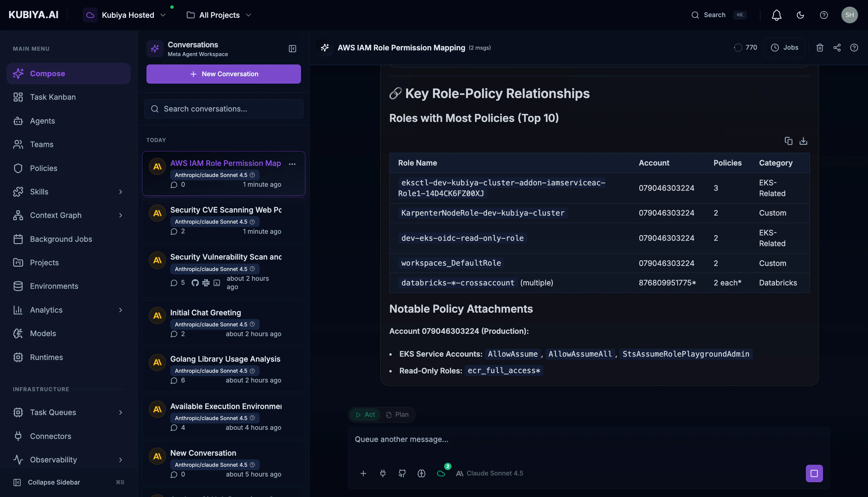The image size is (868, 497).
Task: Click the Models sidebar icon
Action: pyautogui.click(x=18, y=333)
